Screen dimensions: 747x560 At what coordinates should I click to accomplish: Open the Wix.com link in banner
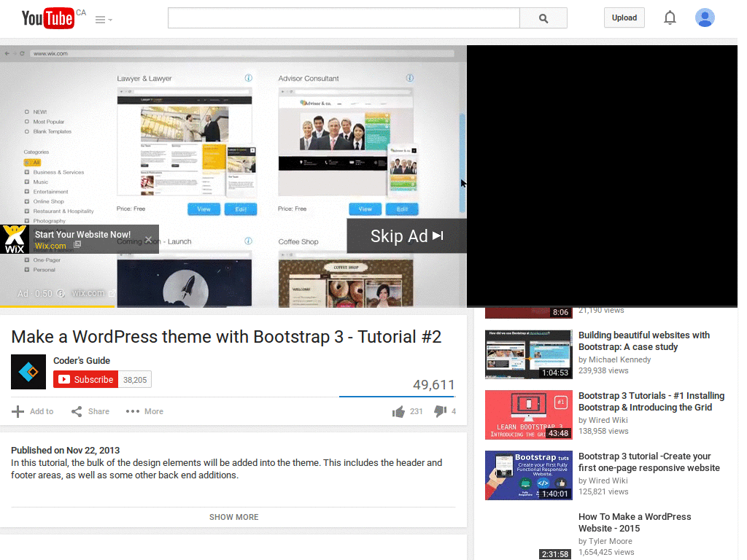click(x=50, y=246)
